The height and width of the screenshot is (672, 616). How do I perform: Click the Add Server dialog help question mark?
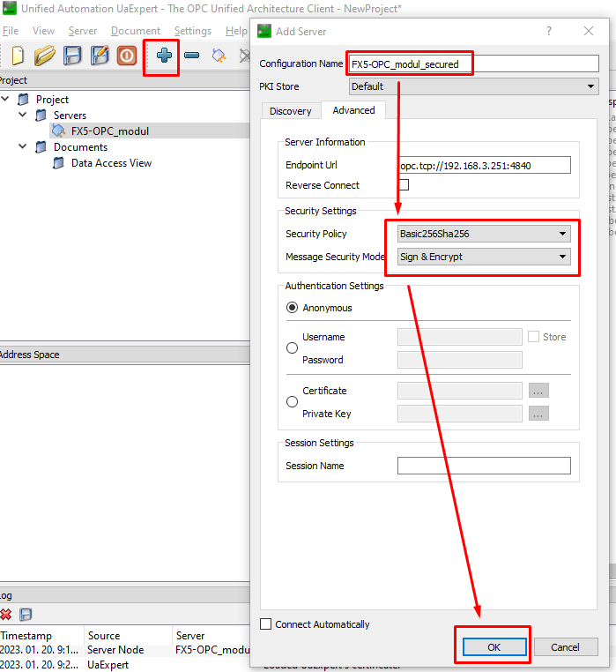pyautogui.click(x=549, y=31)
